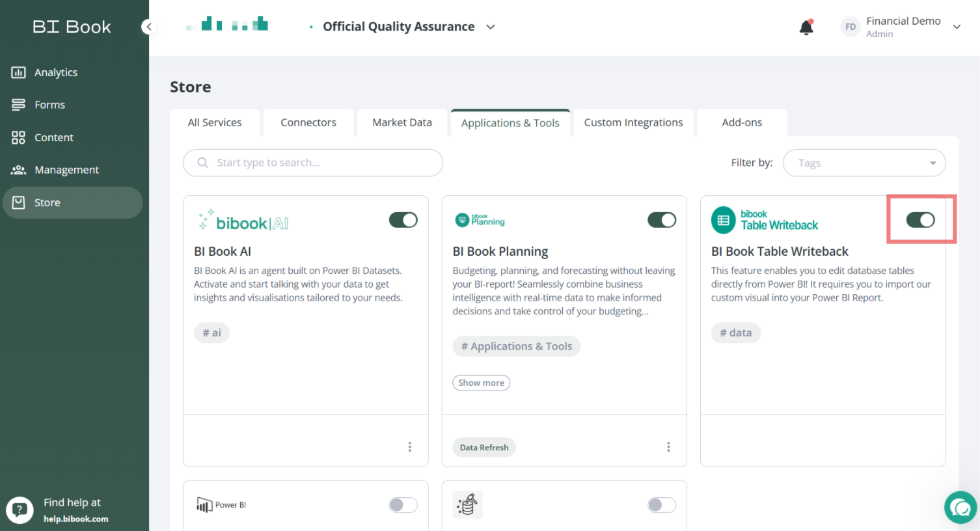Click the Filter by label

pos(752,163)
